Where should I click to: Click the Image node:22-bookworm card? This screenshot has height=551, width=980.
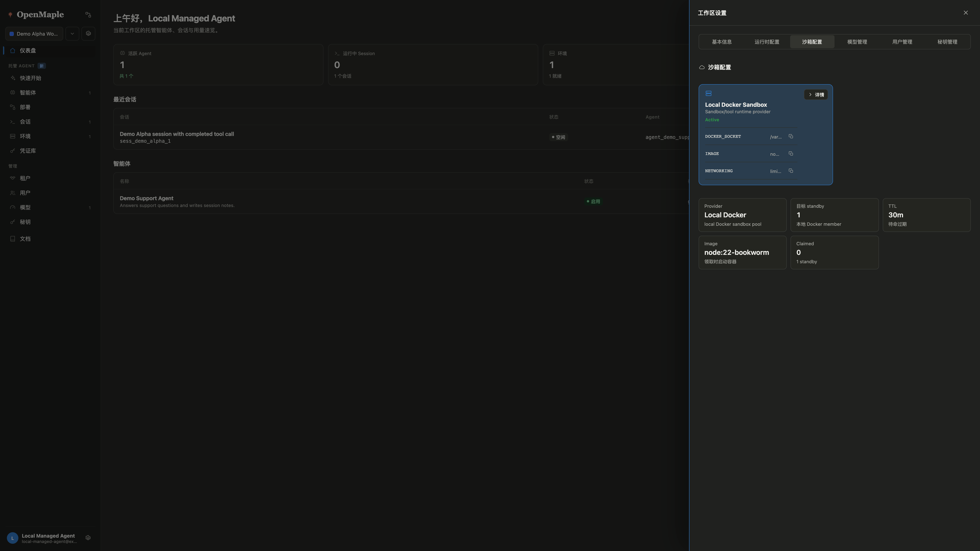(742, 253)
